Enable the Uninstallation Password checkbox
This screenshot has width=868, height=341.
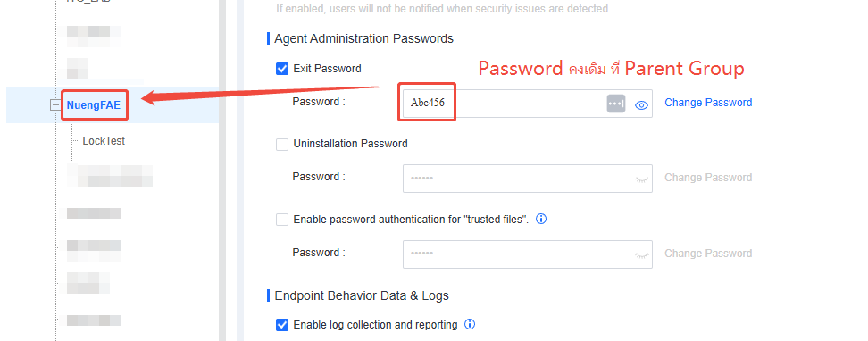point(282,145)
